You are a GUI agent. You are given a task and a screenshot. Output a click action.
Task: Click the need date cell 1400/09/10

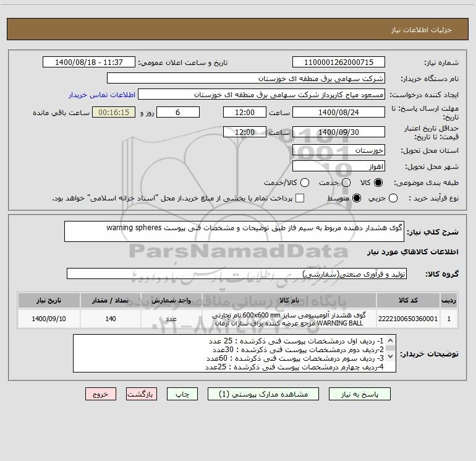coord(49,319)
